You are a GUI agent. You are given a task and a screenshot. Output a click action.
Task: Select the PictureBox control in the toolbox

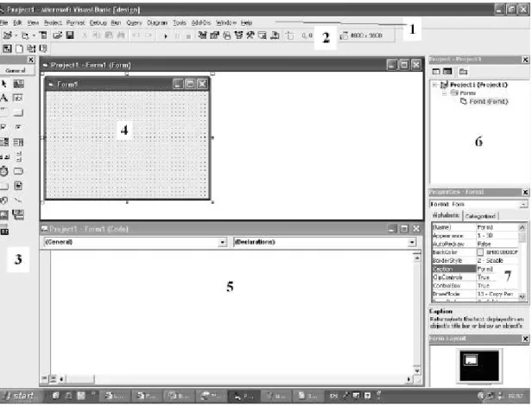(x=18, y=84)
